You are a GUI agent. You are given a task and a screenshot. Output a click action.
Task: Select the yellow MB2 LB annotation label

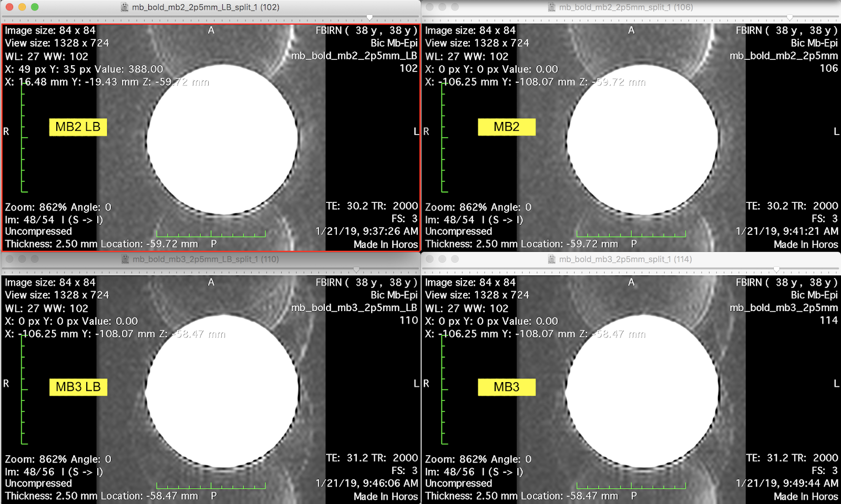77,127
